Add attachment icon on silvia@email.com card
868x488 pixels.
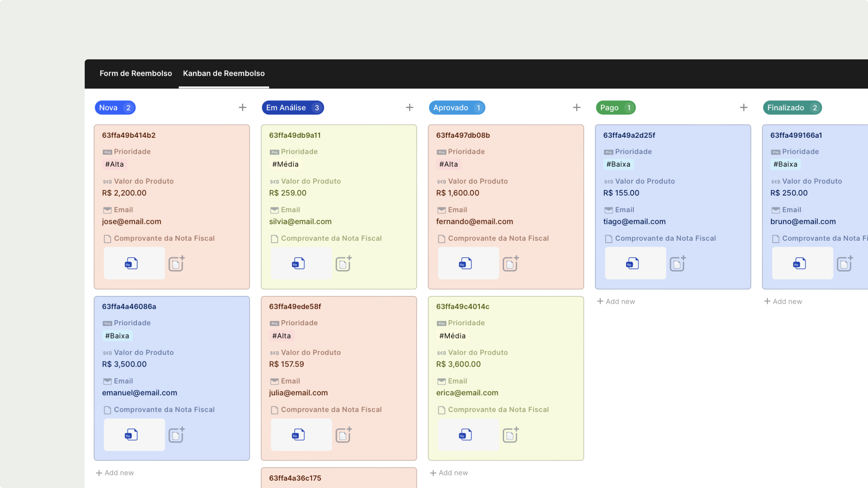[344, 263]
